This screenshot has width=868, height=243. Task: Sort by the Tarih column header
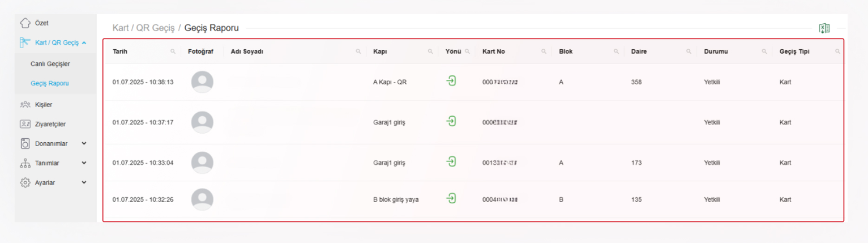point(120,52)
